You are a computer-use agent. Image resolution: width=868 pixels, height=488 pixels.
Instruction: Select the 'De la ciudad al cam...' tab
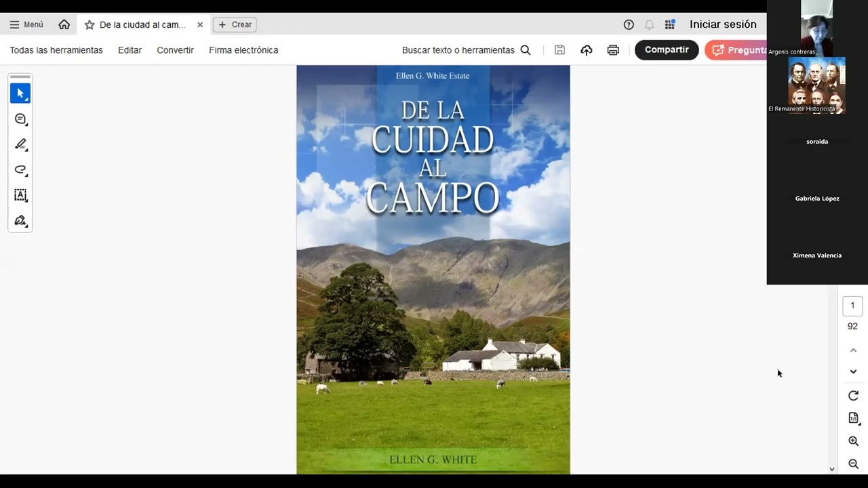(x=142, y=24)
